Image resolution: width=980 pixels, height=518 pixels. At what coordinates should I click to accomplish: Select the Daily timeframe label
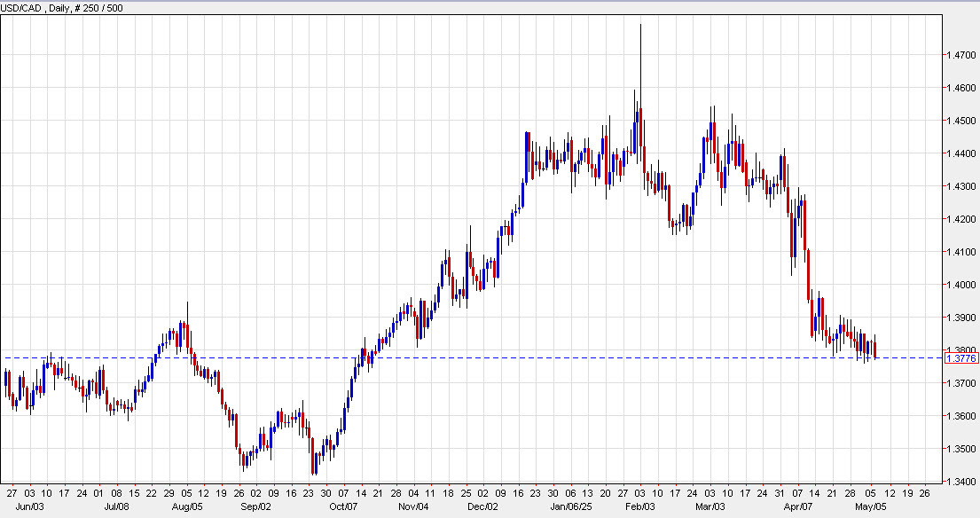pos(60,9)
